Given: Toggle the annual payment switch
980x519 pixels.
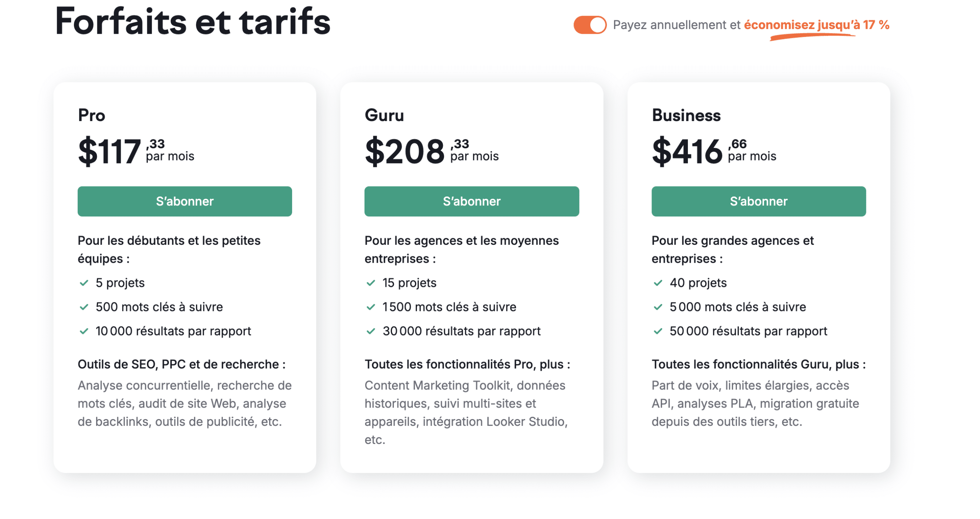Looking at the screenshot, I should 589,25.
